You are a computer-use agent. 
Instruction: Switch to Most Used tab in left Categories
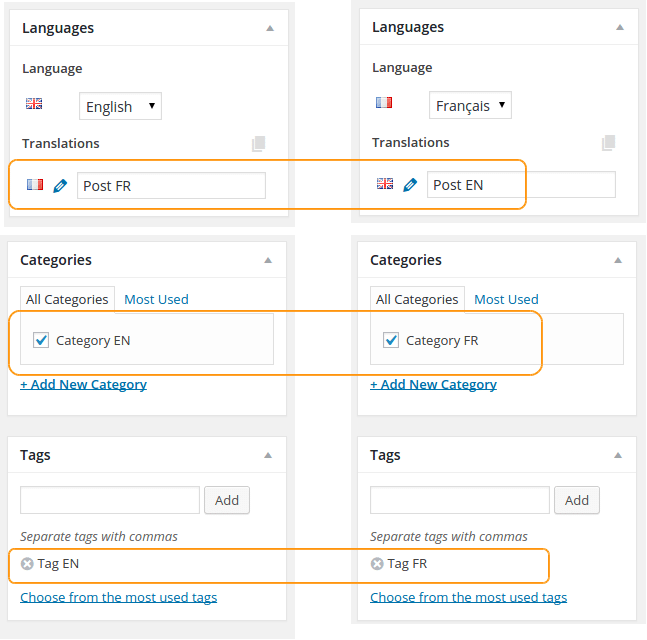pyautogui.click(x=156, y=299)
